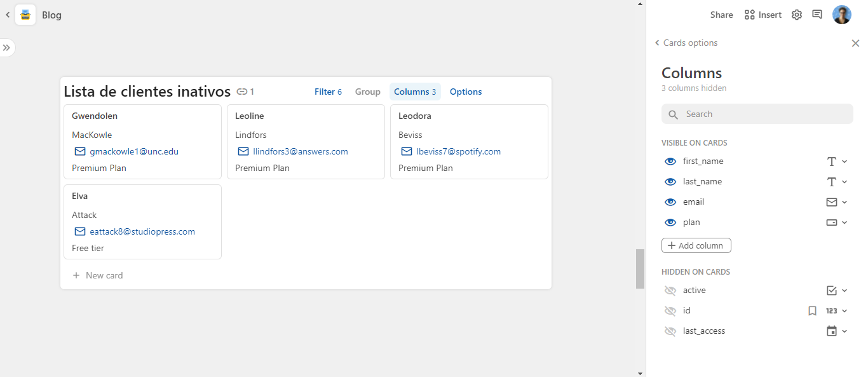This screenshot has height=377, width=868.
Task: Expand the left sidebar with double-chevron icon
Action: [6, 48]
